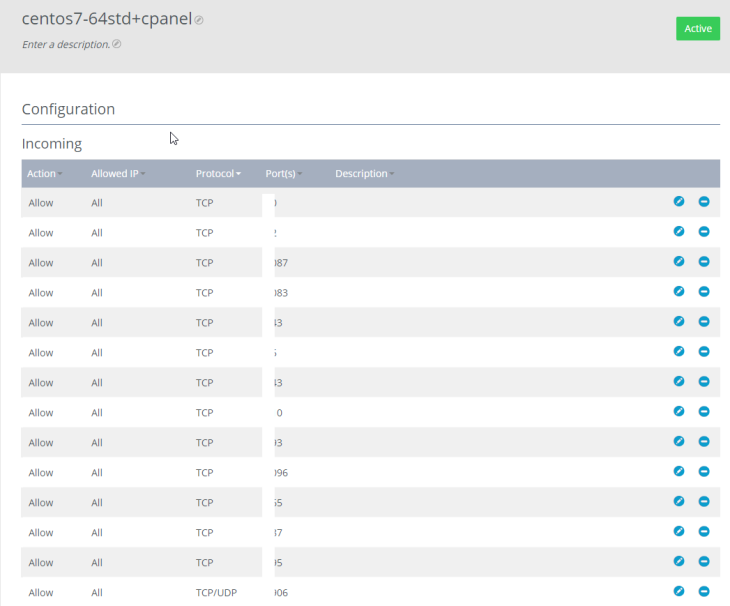Edit the rule with port ending 087
The height and width of the screenshot is (606, 730).
(x=679, y=262)
